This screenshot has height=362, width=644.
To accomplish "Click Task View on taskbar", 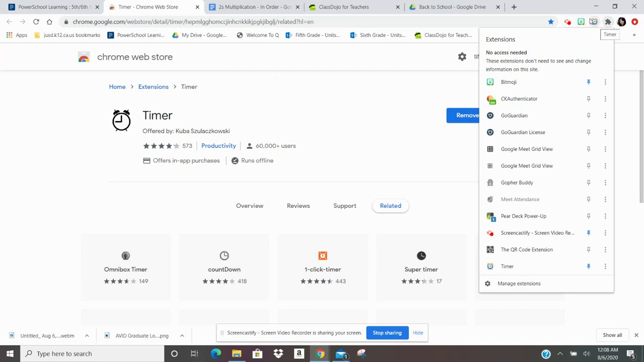I will pos(194,354).
